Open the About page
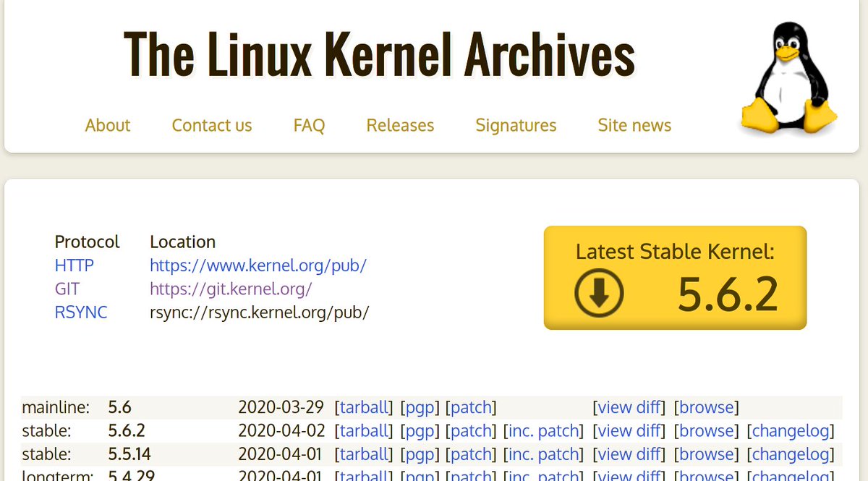 pos(108,125)
